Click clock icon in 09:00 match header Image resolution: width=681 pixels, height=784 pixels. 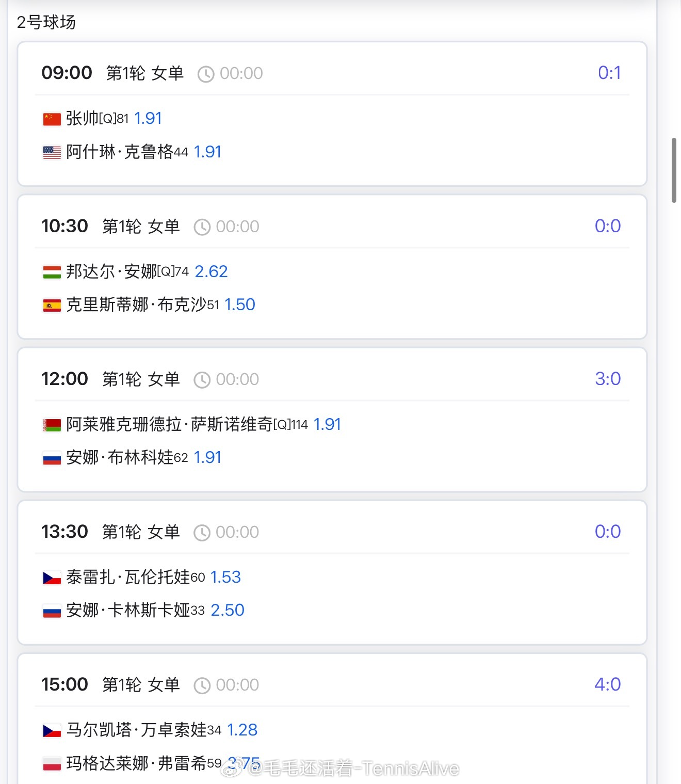(x=206, y=74)
